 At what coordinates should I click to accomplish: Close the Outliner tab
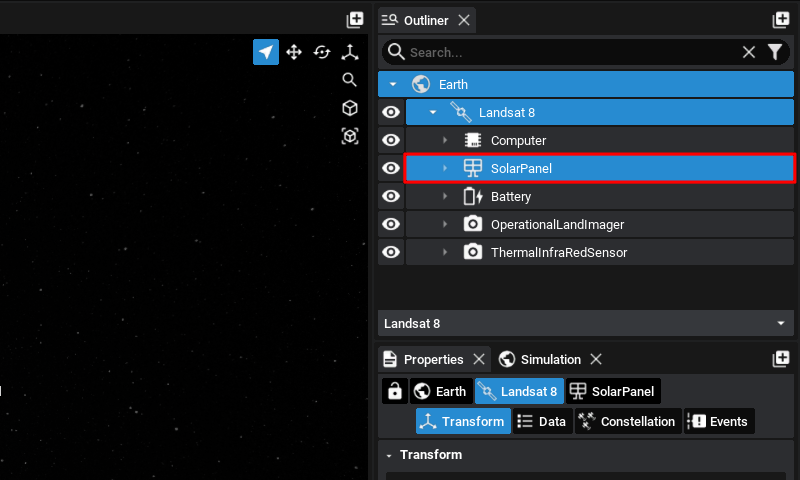click(x=464, y=20)
